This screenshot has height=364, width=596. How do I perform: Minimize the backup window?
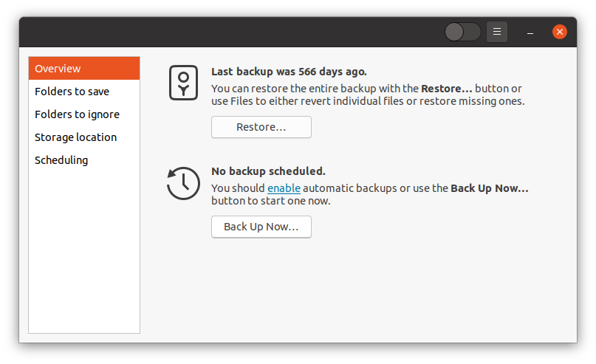[530, 32]
